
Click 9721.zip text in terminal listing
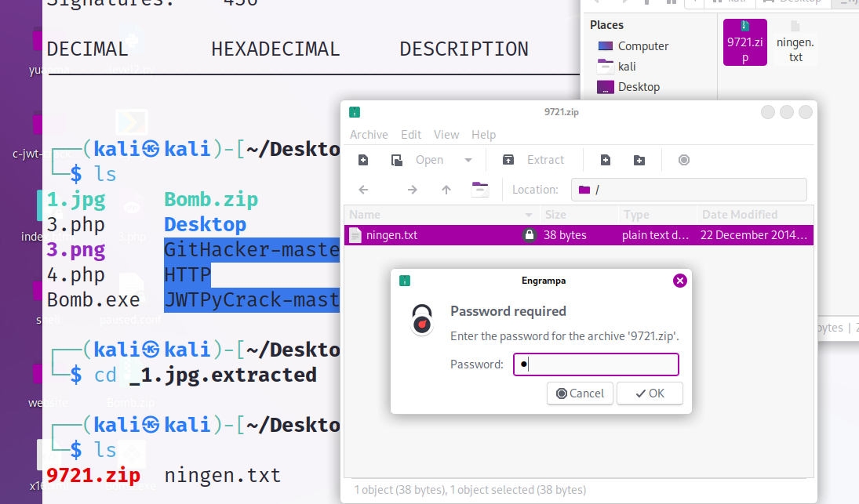tap(93, 476)
